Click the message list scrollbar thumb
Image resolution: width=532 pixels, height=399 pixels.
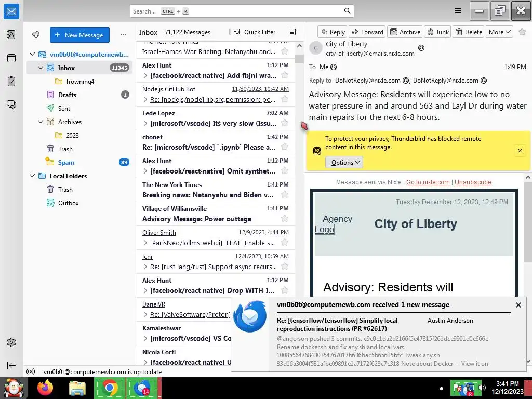click(x=299, y=59)
